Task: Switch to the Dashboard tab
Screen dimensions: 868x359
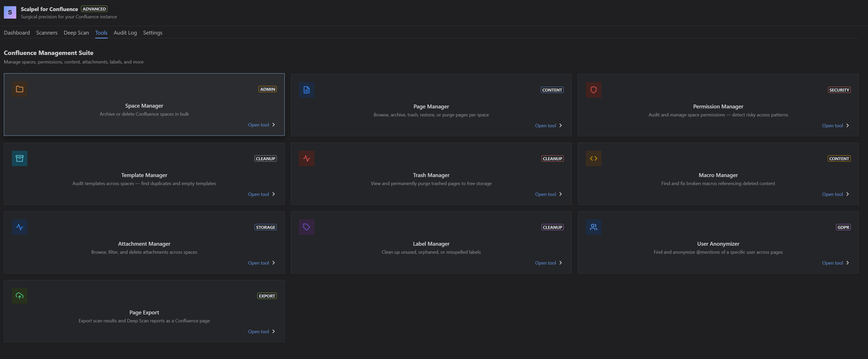Action: pyautogui.click(x=17, y=33)
